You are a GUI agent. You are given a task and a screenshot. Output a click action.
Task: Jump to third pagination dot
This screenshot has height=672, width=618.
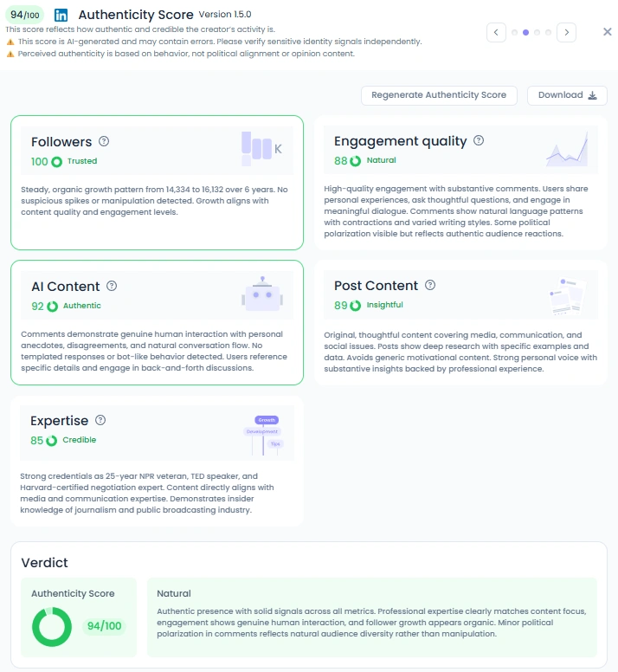pyautogui.click(x=537, y=33)
